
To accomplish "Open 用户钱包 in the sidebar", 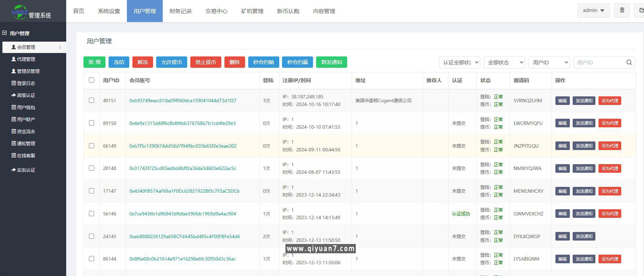I will pos(26,107).
